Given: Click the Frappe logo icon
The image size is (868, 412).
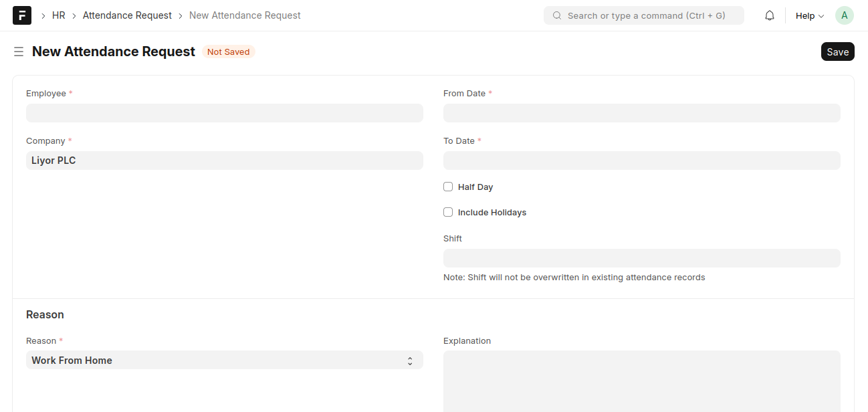Looking at the screenshot, I should coord(22,15).
